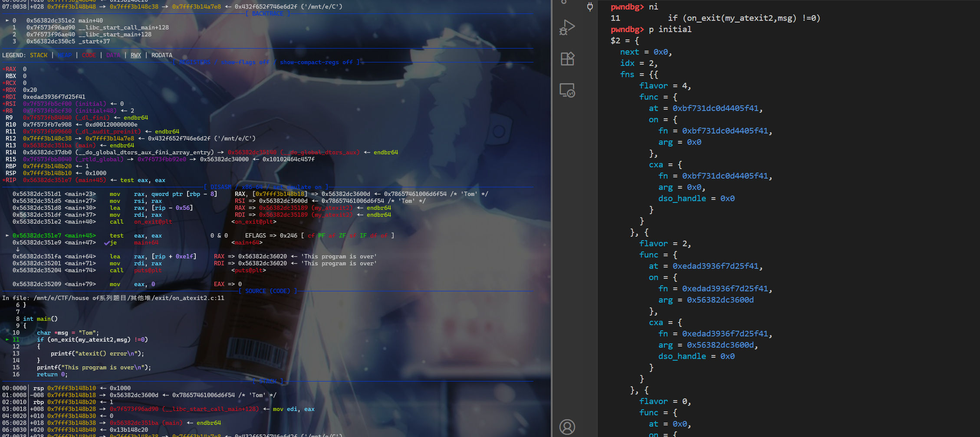
Task: Click the arrow marker at source line 11
Action: pos(7,339)
